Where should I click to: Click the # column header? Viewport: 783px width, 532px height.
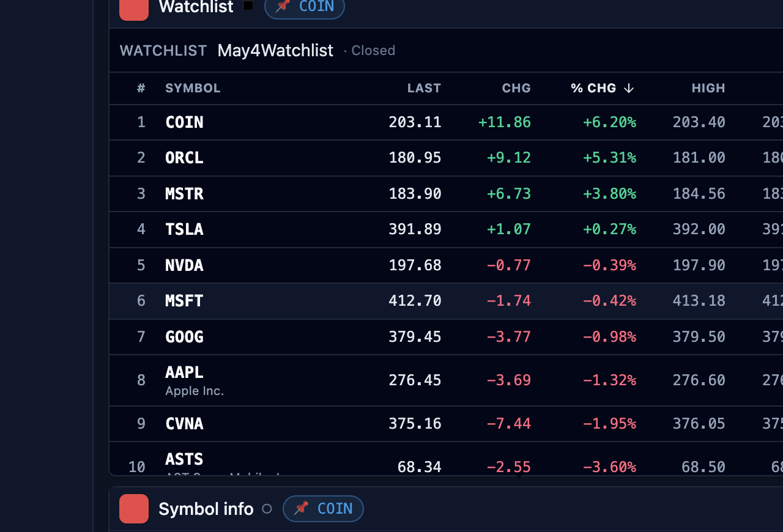pos(141,88)
